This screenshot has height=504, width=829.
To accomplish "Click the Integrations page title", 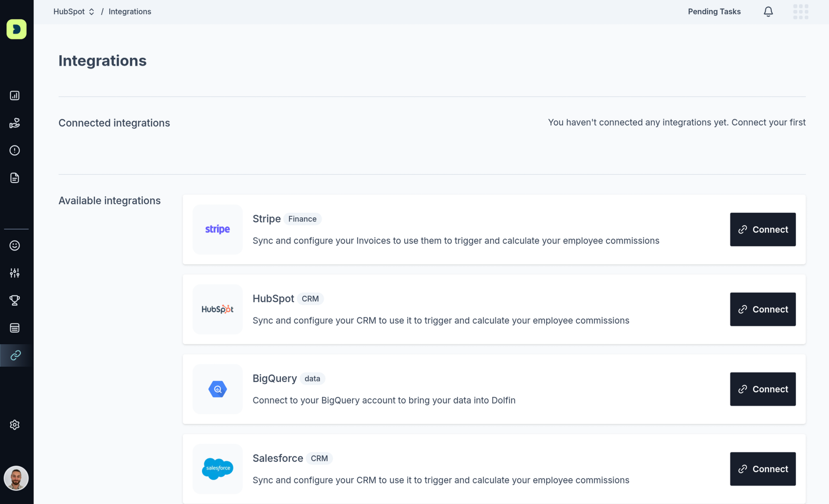I will click(x=102, y=61).
